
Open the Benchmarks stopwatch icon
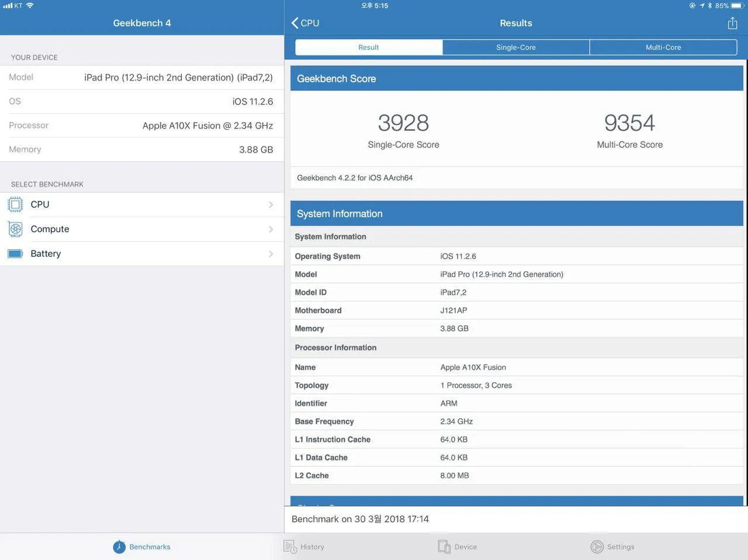tap(119, 547)
